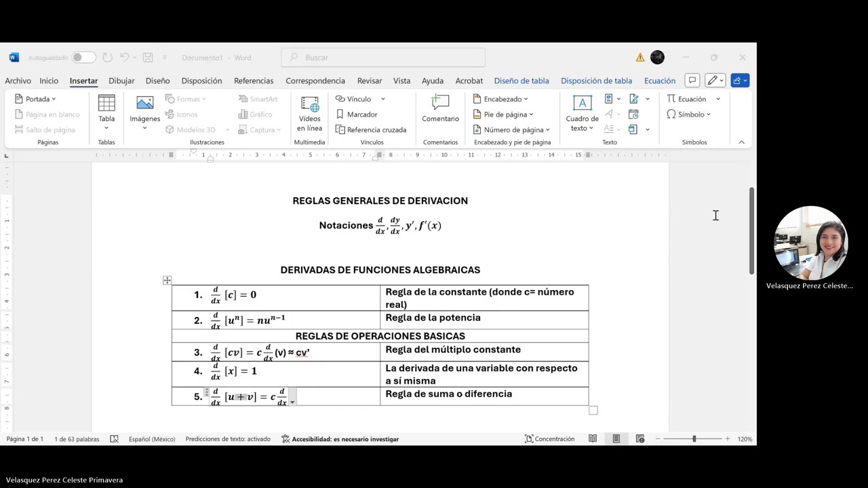This screenshot has height=488, width=868.
Task: Switch to Print layout view
Action: click(x=616, y=439)
